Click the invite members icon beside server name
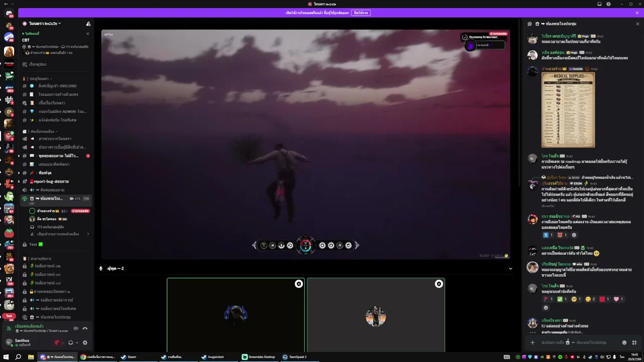This screenshot has height=362, width=644. (x=89, y=24)
